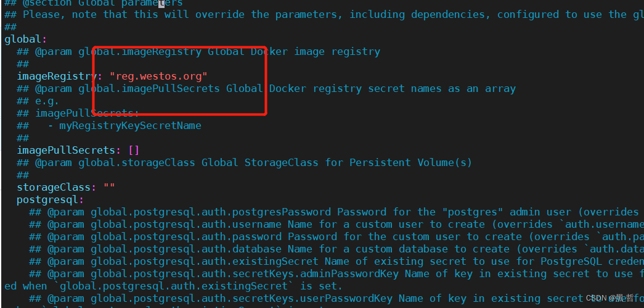Click the myRegistryKeySecretName comment text
Viewport: 644px width, 308px height.
point(130,126)
